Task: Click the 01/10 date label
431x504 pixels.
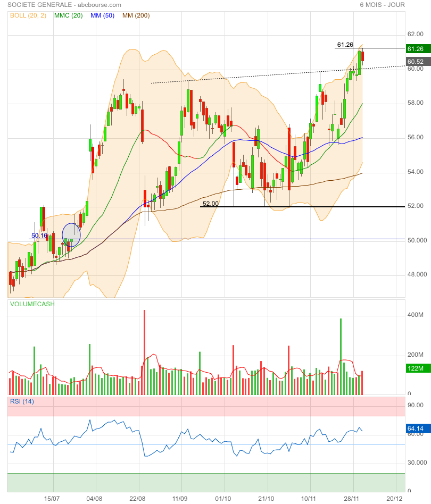Action: [223, 499]
